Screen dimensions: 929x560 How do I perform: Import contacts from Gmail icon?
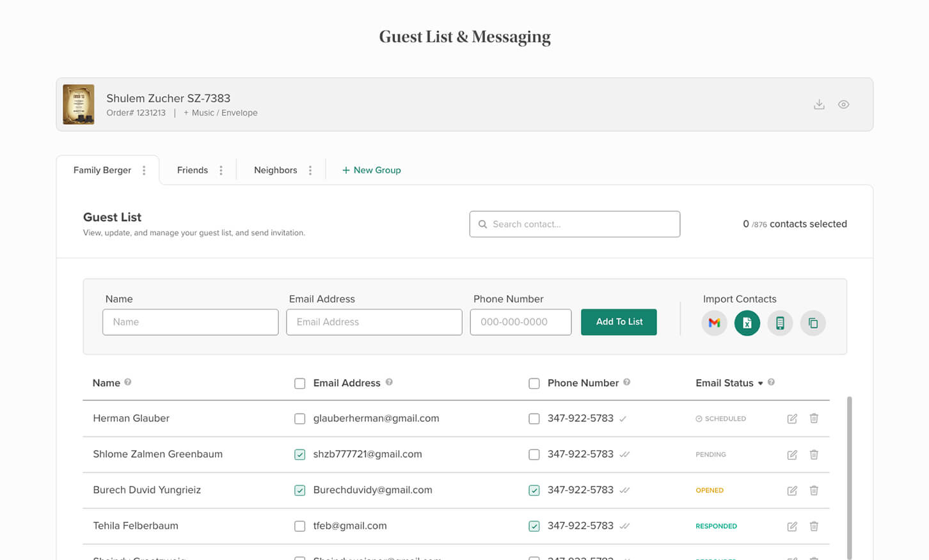pyautogui.click(x=714, y=323)
